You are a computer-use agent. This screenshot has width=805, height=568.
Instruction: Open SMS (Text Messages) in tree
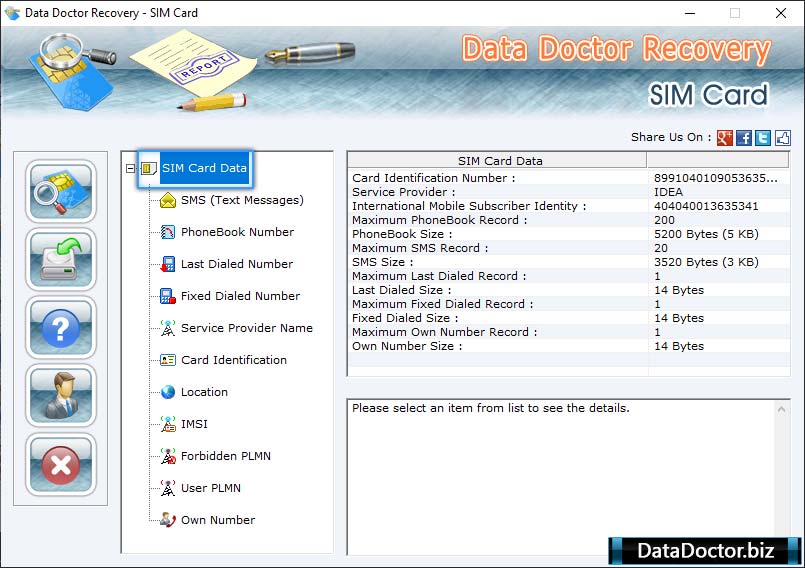coord(241,200)
